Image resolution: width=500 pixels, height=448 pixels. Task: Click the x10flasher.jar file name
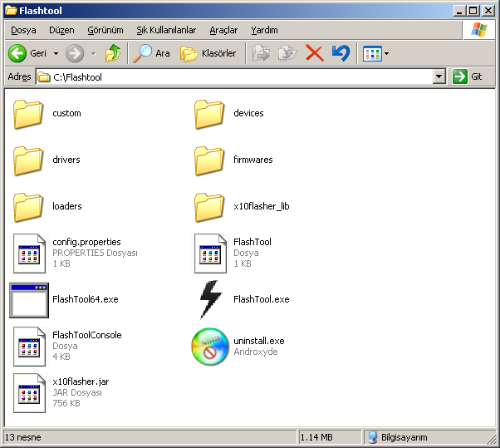point(81,382)
